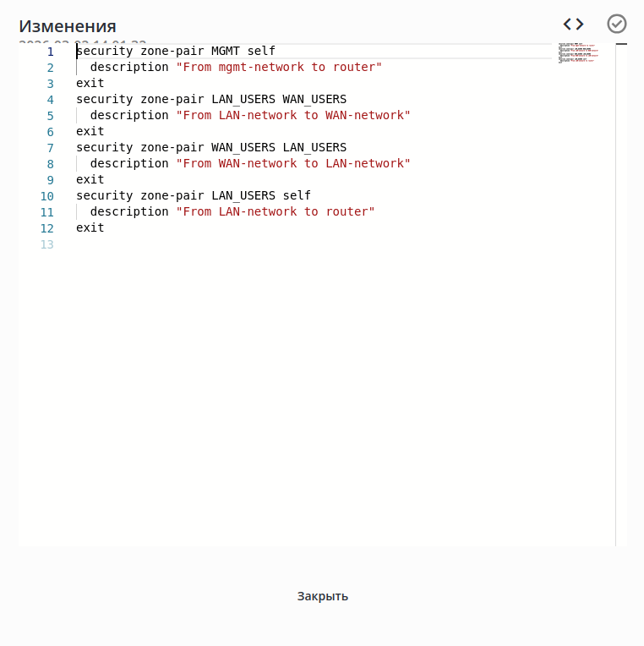
Task: Click the text 'LAN_USERS WAN_USERS' on line 4
Action: [279, 99]
